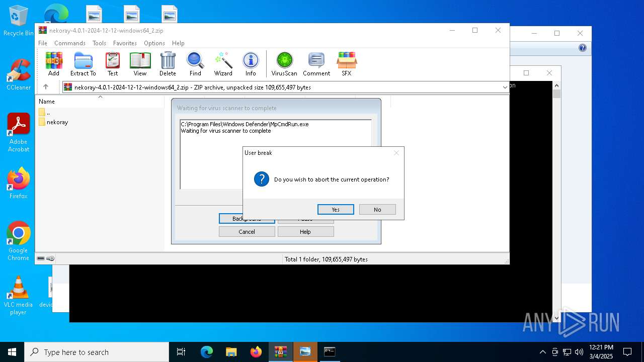Image resolution: width=644 pixels, height=362 pixels.
Task: Click the Delete toolbar icon
Action: point(168,64)
